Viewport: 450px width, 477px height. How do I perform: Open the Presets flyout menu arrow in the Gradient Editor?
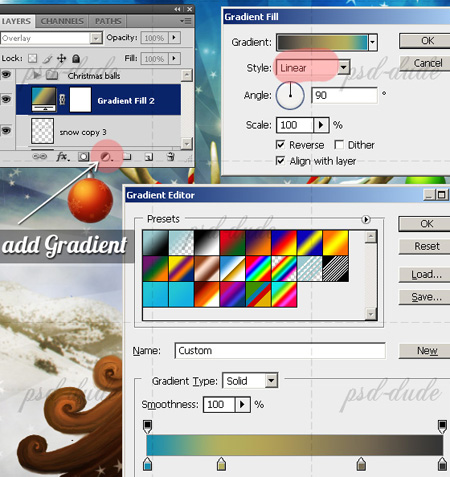pos(366,219)
